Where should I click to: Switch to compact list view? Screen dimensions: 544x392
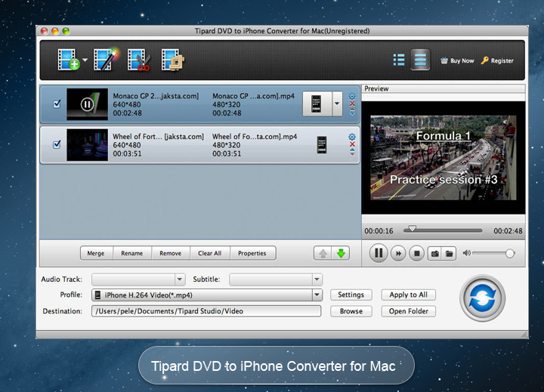(x=399, y=60)
